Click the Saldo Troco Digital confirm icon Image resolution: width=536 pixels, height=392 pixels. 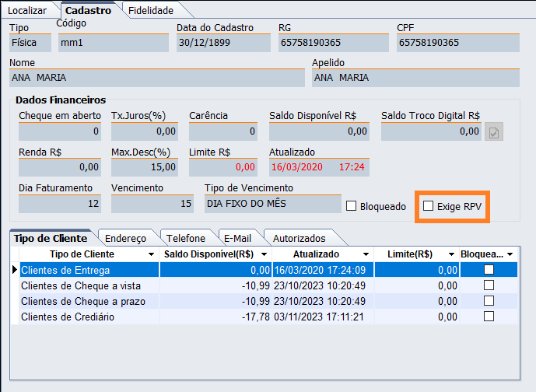[x=493, y=132]
